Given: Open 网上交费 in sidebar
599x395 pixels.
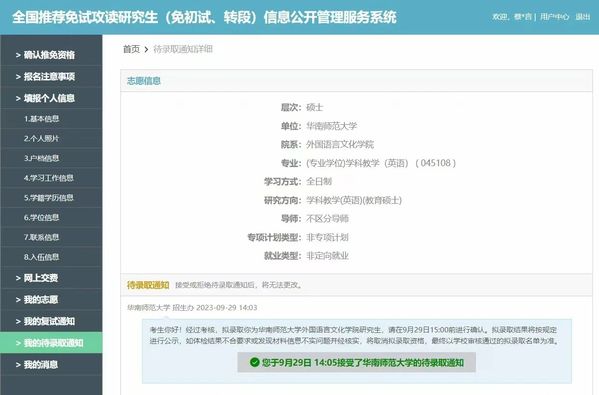Looking at the screenshot, I should pos(51,278).
